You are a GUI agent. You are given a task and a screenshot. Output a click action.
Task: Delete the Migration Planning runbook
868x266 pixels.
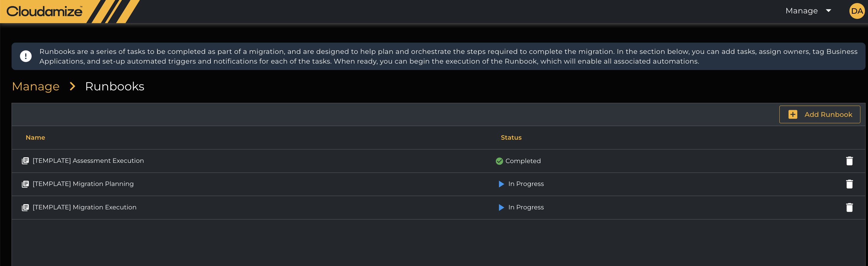pos(849,184)
